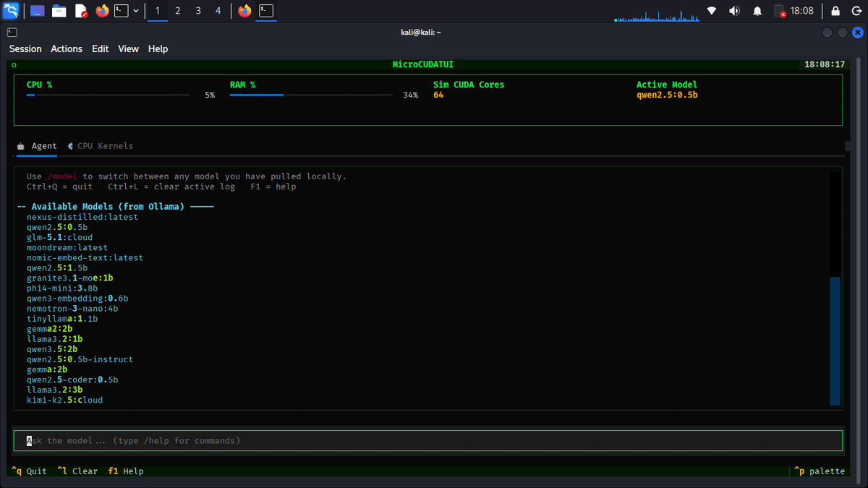
Task: Open the Actions menu
Action: [x=67, y=48]
